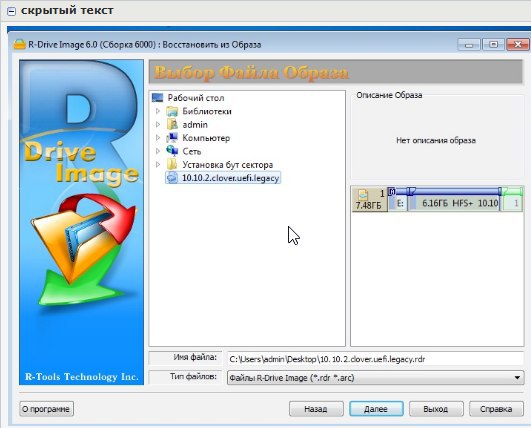This screenshot has height=428, width=531.
Task: Select "Установка бут сектора" folder
Action: coord(228,165)
